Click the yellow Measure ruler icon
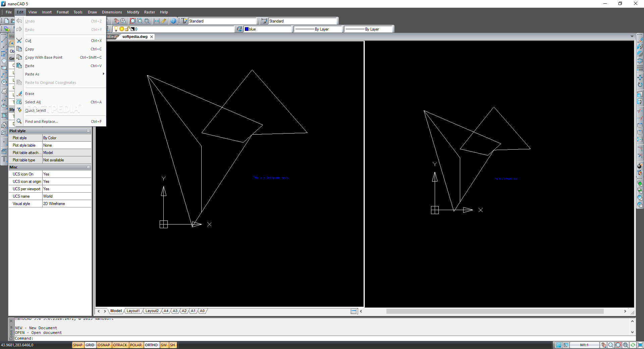This screenshot has height=349, width=644. coord(164,21)
